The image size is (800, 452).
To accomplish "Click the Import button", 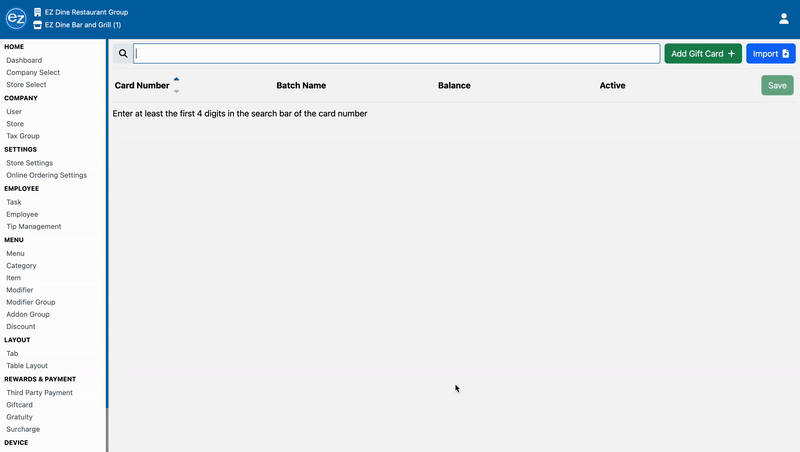I will (770, 54).
